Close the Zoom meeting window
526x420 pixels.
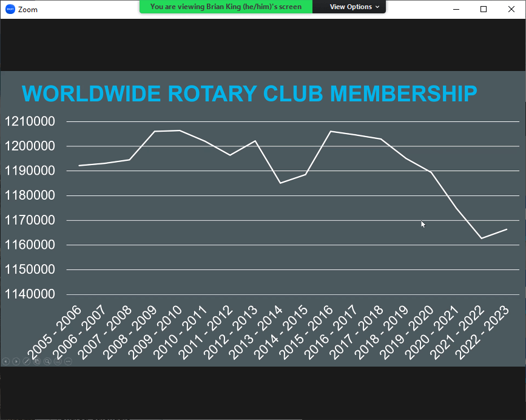point(510,9)
